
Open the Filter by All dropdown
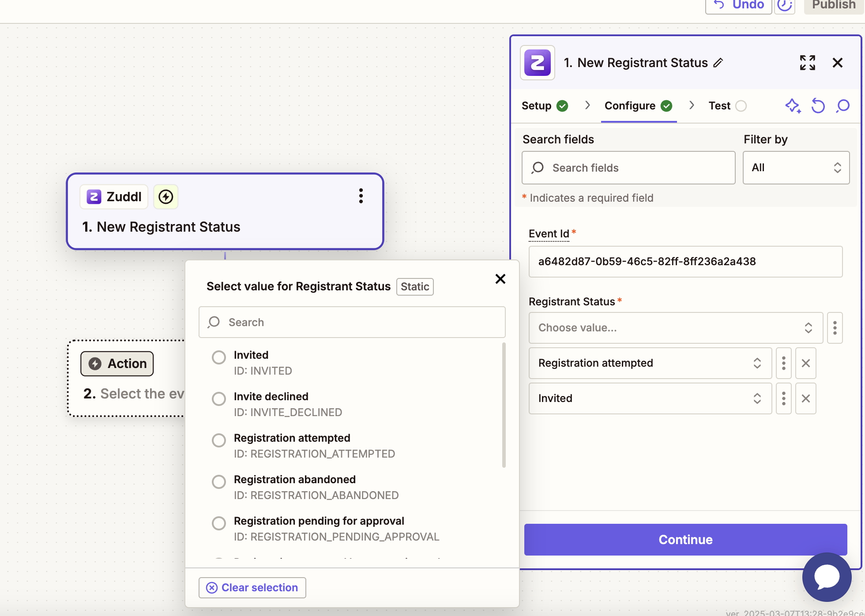click(796, 168)
